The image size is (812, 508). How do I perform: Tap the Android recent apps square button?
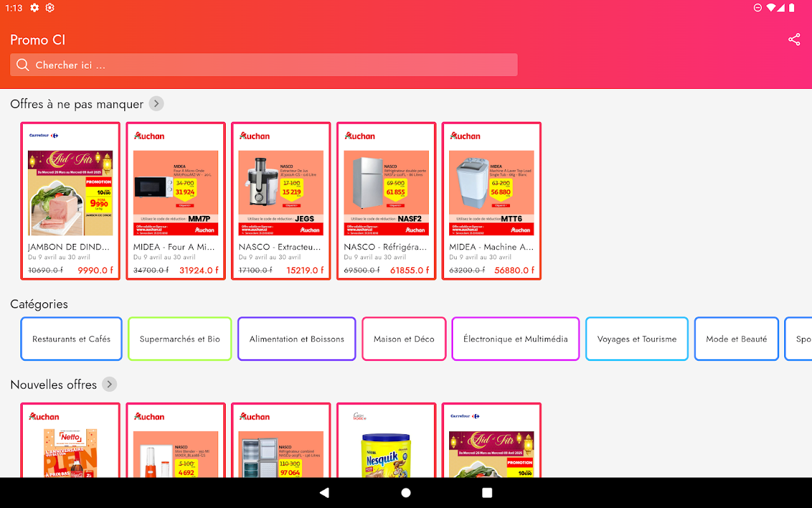click(487, 493)
